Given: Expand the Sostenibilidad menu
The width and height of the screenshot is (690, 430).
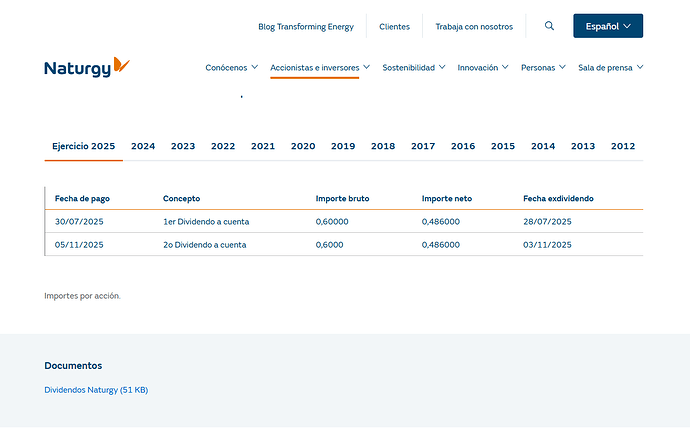Looking at the screenshot, I should (x=414, y=68).
